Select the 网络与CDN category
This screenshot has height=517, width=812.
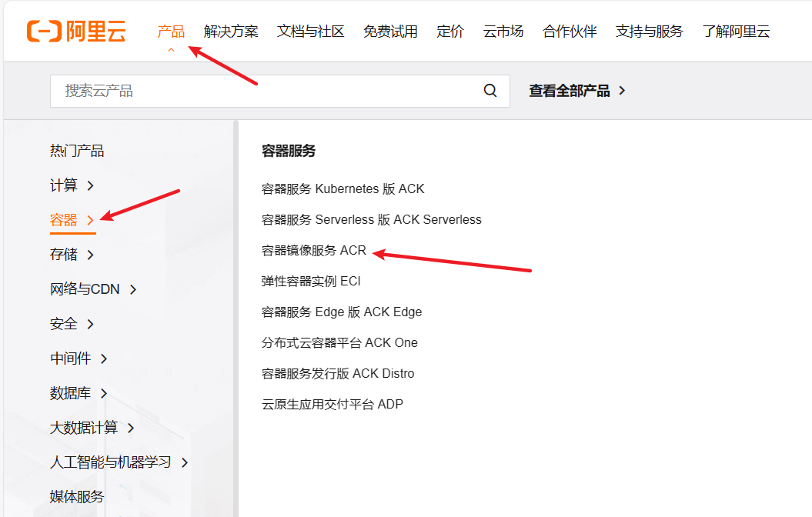tap(85, 289)
